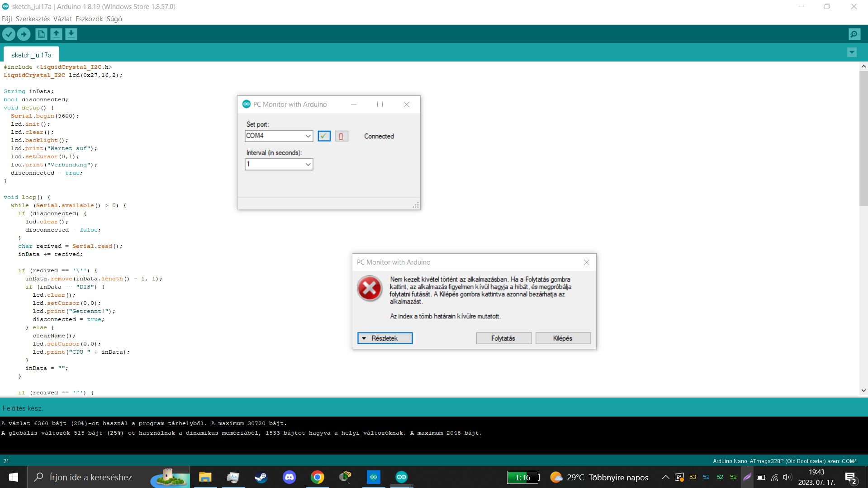Click the red disconnect button

(x=342, y=136)
